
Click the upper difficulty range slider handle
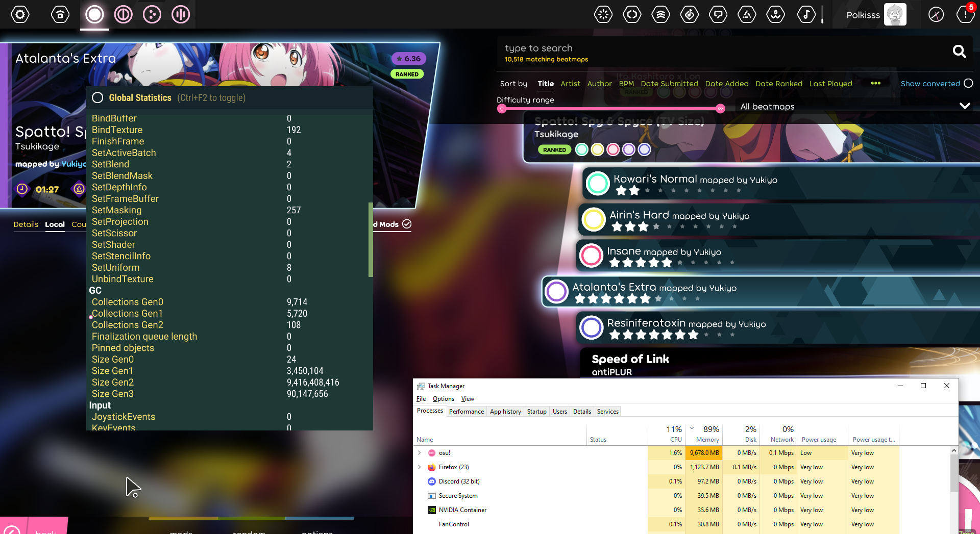(720, 109)
